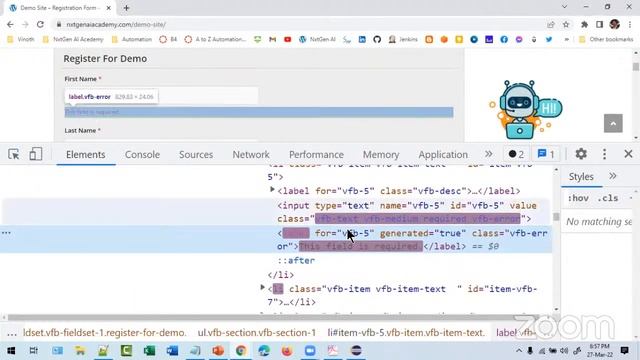
Task: Switch to the Application tab
Action: (x=443, y=154)
